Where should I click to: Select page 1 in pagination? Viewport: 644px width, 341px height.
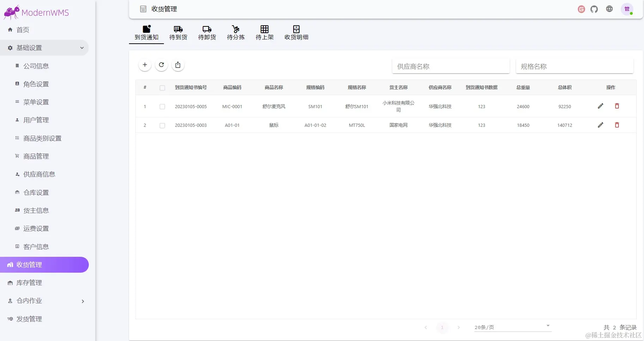(x=442, y=327)
